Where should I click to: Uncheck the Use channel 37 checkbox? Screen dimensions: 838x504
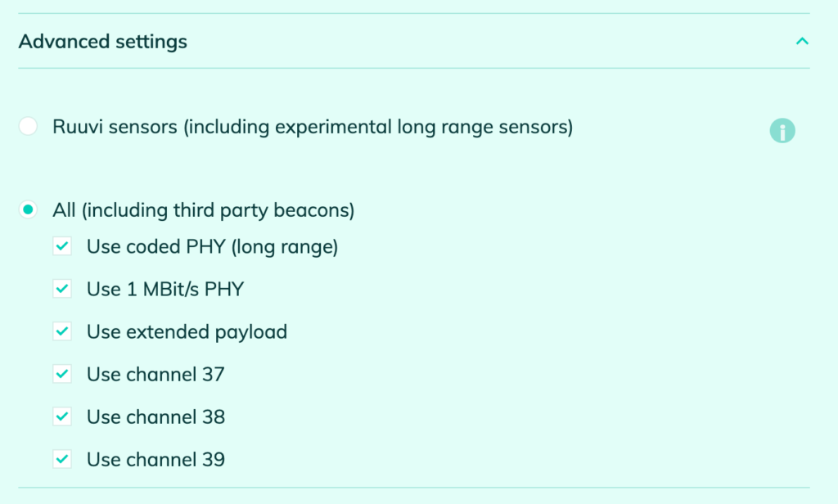(62, 374)
